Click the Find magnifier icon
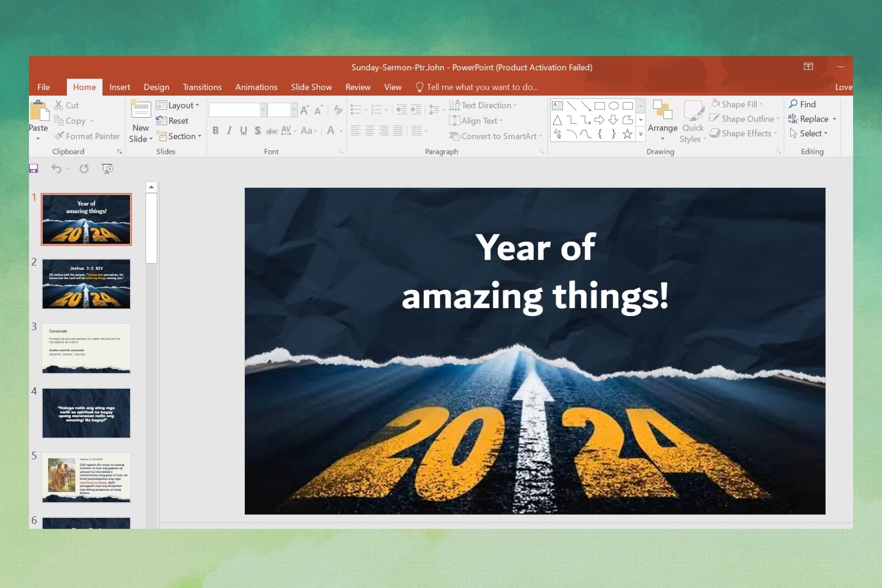The height and width of the screenshot is (588, 882). [x=793, y=104]
